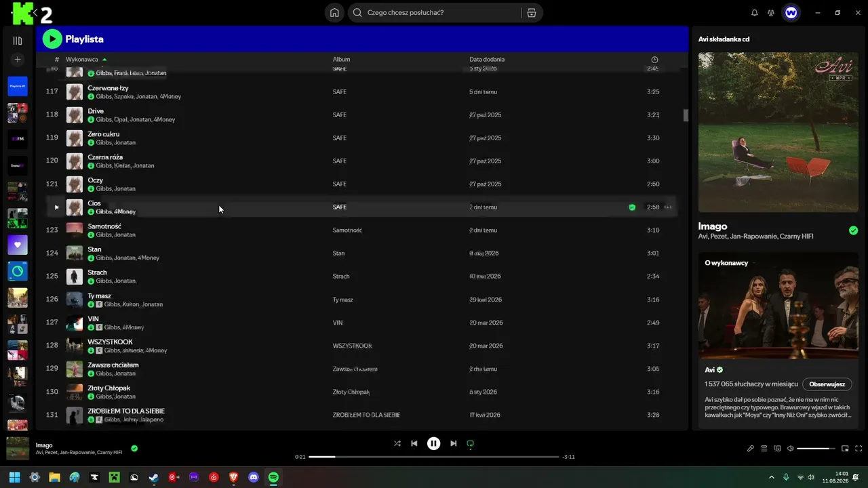Image resolution: width=868 pixels, height=488 pixels.
Task: Open Brave browser from the taskbar
Action: coord(234,477)
